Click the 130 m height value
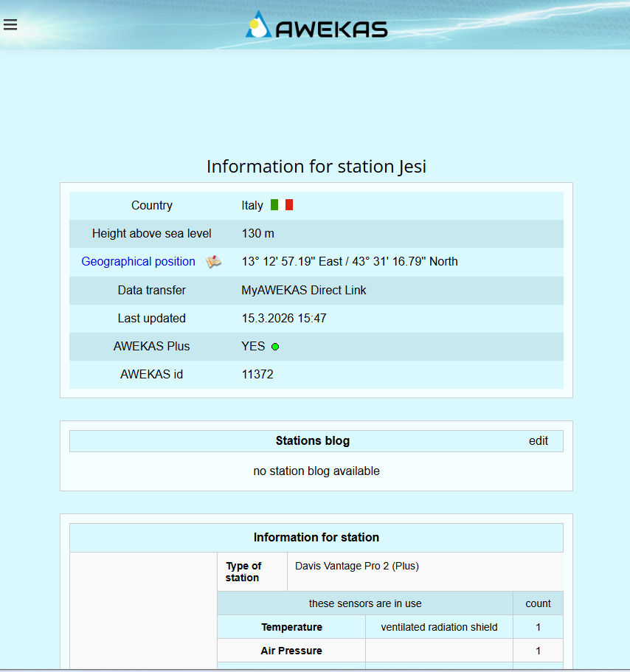The height and width of the screenshot is (672, 630). pyautogui.click(x=257, y=234)
